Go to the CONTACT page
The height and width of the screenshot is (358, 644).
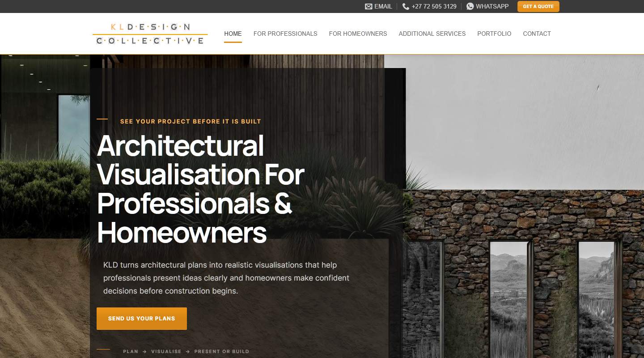point(537,34)
